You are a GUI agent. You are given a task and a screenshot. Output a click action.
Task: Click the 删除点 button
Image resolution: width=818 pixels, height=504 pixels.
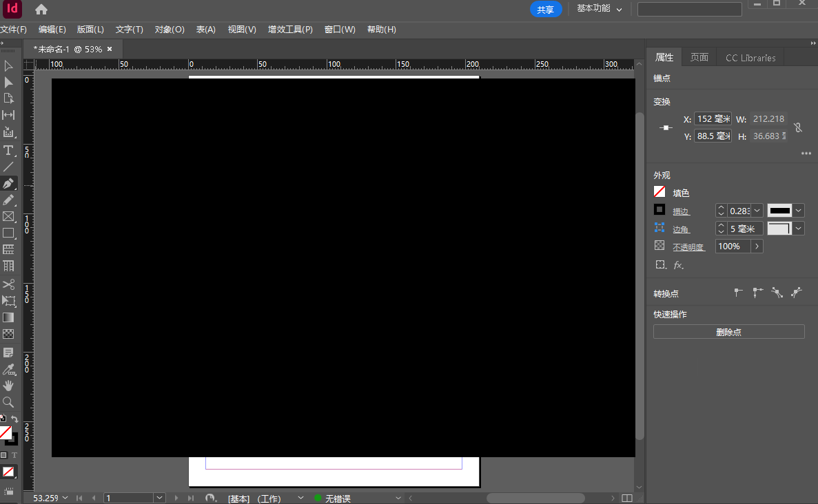pyautogui.click(x=729, y=332)
